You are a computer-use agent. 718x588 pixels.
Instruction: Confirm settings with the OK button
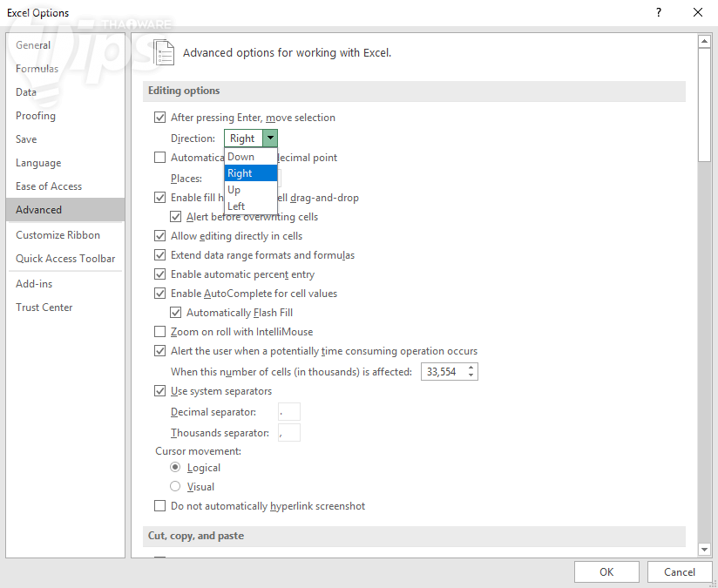pyautogui.click(x=606, y=572)
